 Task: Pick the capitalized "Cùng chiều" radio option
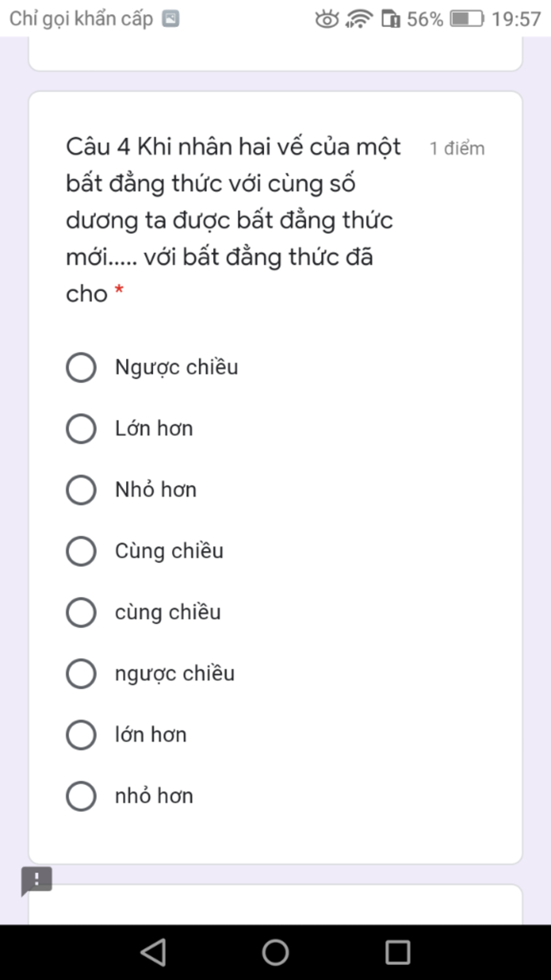(x=81, y=551)
